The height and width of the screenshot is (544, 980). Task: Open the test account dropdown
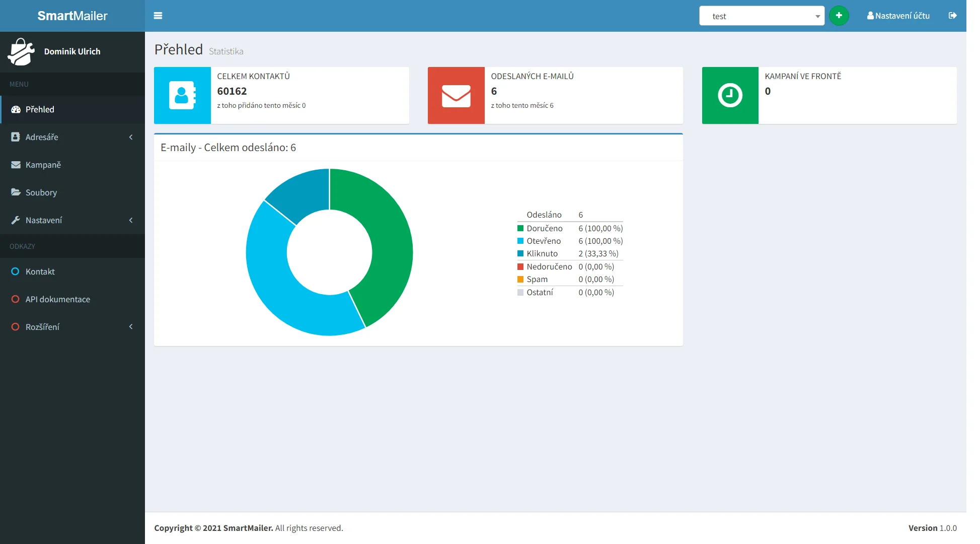point(761,16)
